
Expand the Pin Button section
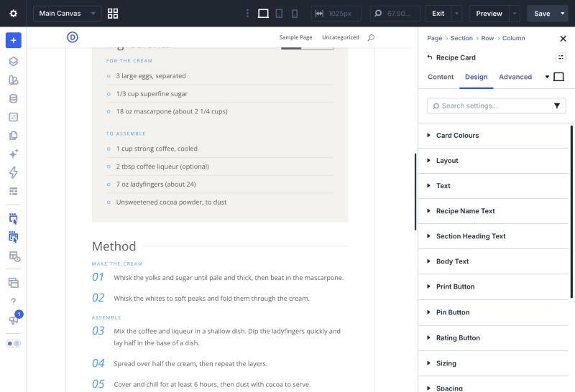click(x=493, y=312)
